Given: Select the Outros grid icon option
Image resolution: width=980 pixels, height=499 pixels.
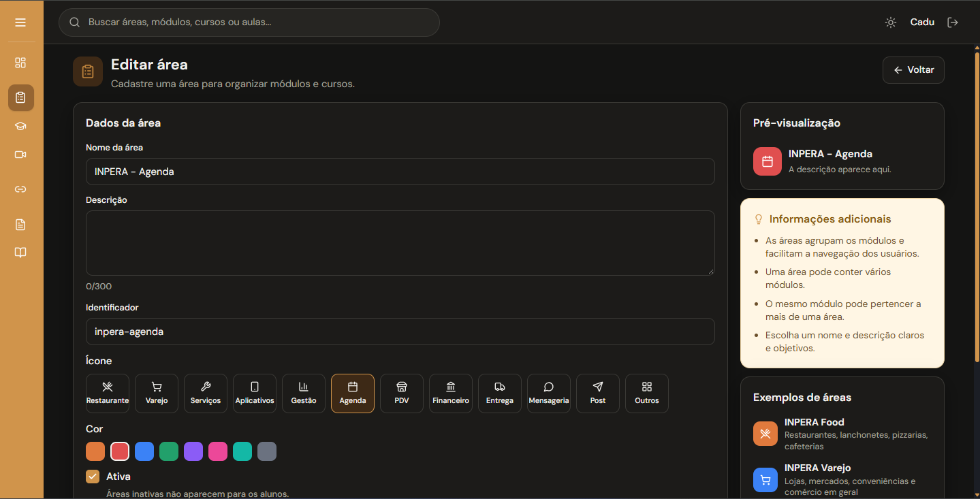Looking at the screenshot, I should pyautogui.click(x=647, y=393).
